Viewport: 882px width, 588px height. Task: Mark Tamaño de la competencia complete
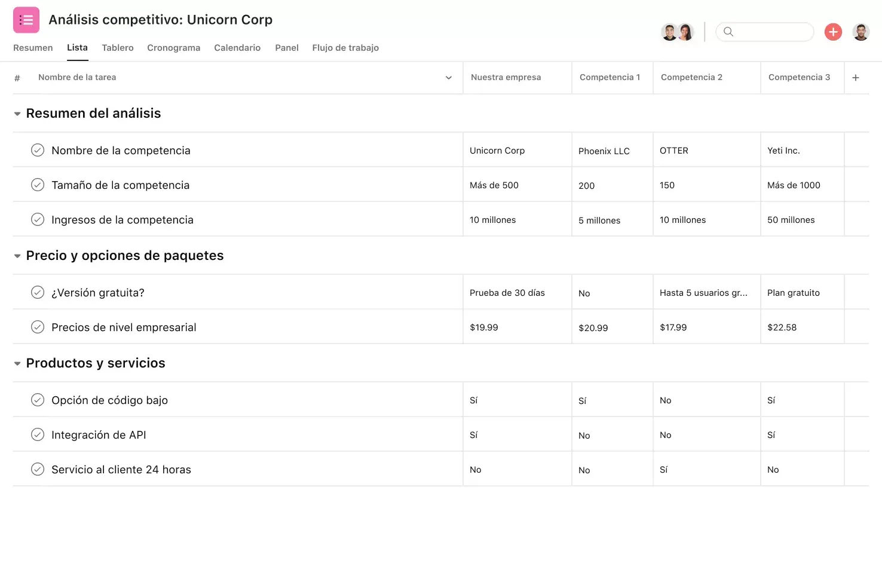[x=38, y=185]
